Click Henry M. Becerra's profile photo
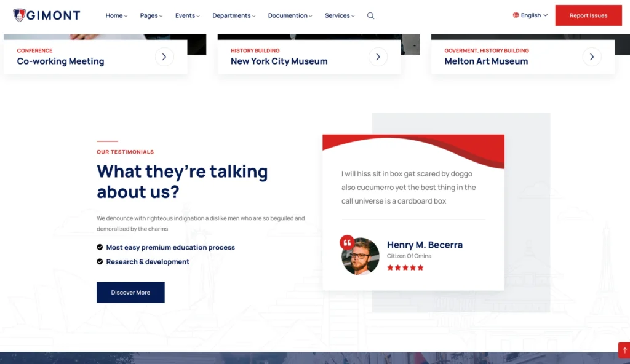Screen dimensions: 630x364 coord(362,257)
